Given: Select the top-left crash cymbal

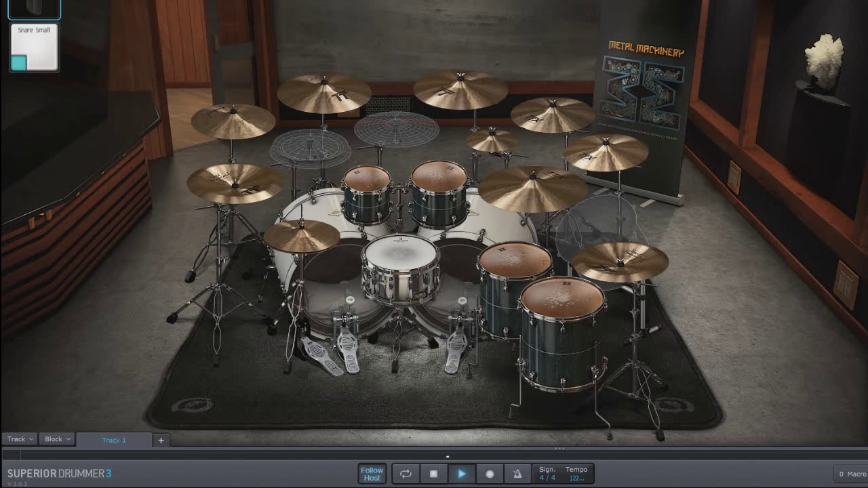Looking at the screenshot, I should pyautogui.click(x=324, y=93).
